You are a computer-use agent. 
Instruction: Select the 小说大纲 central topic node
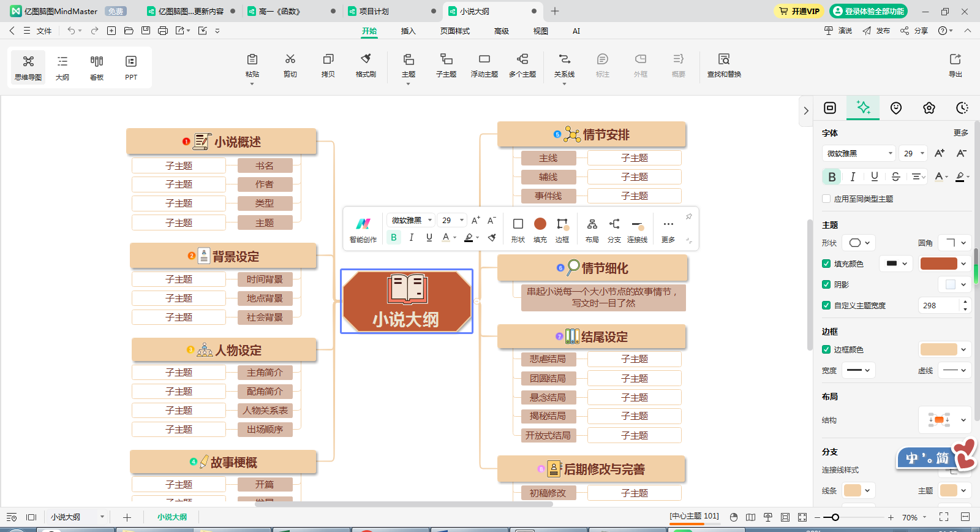pos(407,302)
